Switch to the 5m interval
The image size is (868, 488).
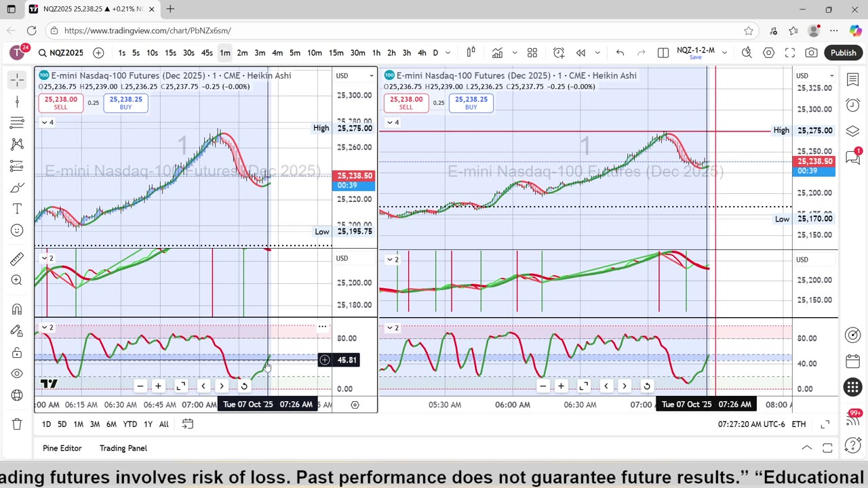click(295, 53)
